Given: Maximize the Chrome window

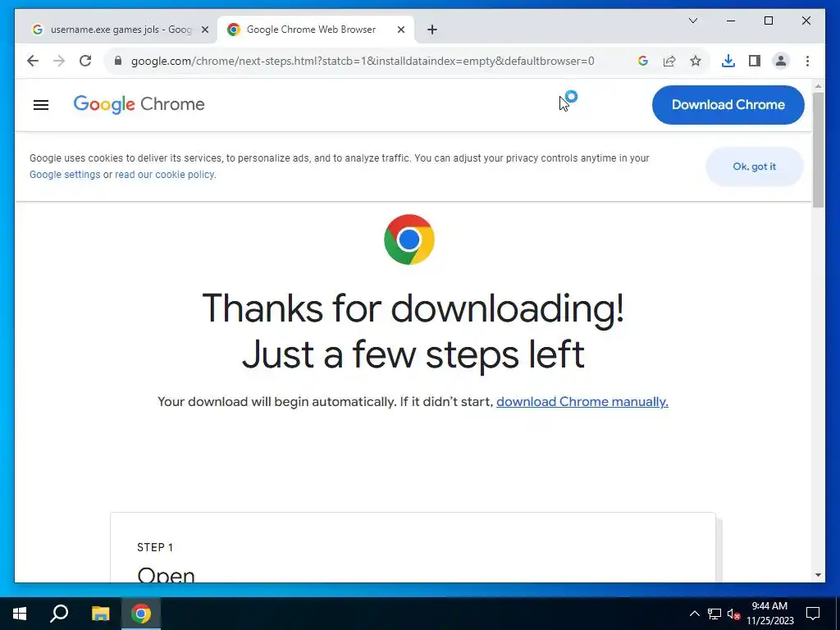Looking at the screenshot, I should pos(768,21).
